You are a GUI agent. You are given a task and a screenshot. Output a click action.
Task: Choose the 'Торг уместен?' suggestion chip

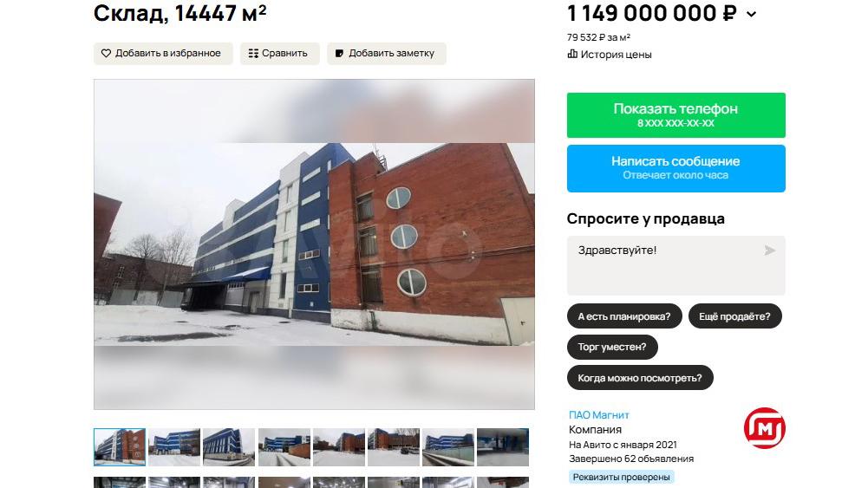coord(612,347)
